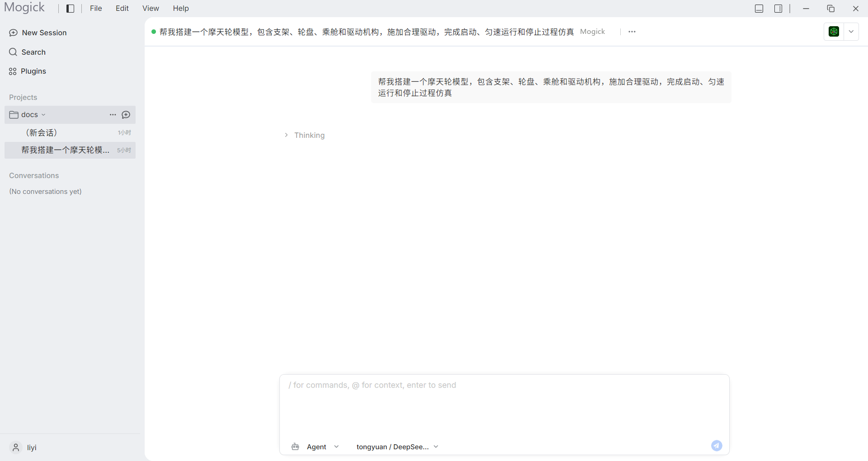Click the green cube app icon
The height and width of the screenshot is (461, 868).
click(x=834, y=32)
